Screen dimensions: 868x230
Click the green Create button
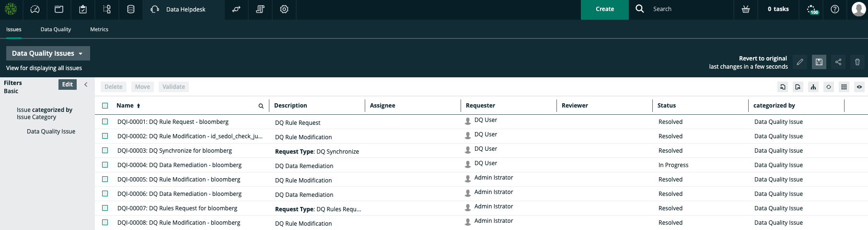(605, 9)
